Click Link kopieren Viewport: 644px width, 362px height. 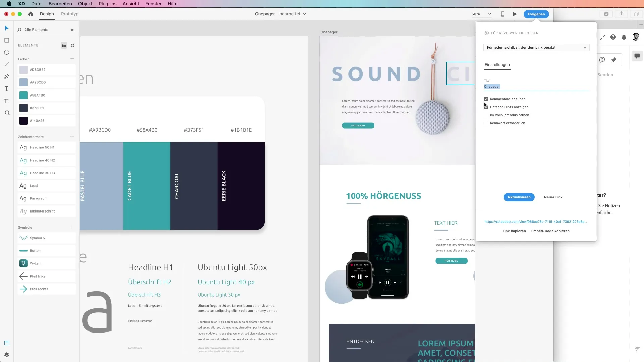click(x=514, y=231)
